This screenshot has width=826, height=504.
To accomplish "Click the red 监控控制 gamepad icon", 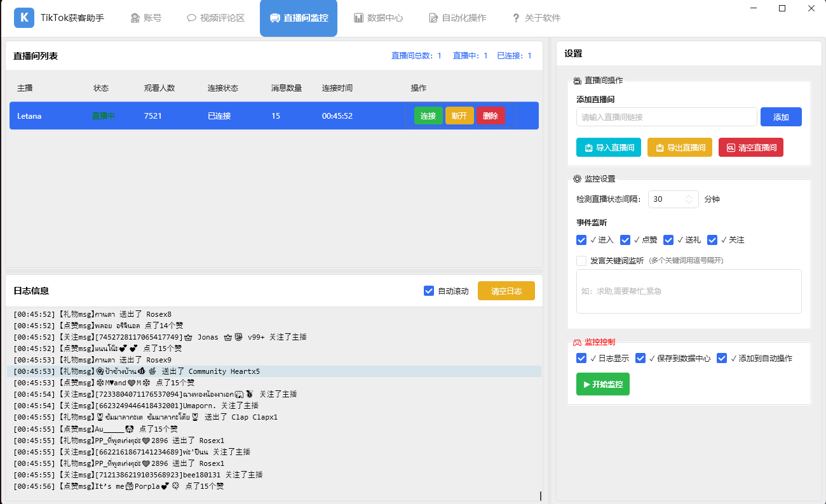I will coord(578,342).
